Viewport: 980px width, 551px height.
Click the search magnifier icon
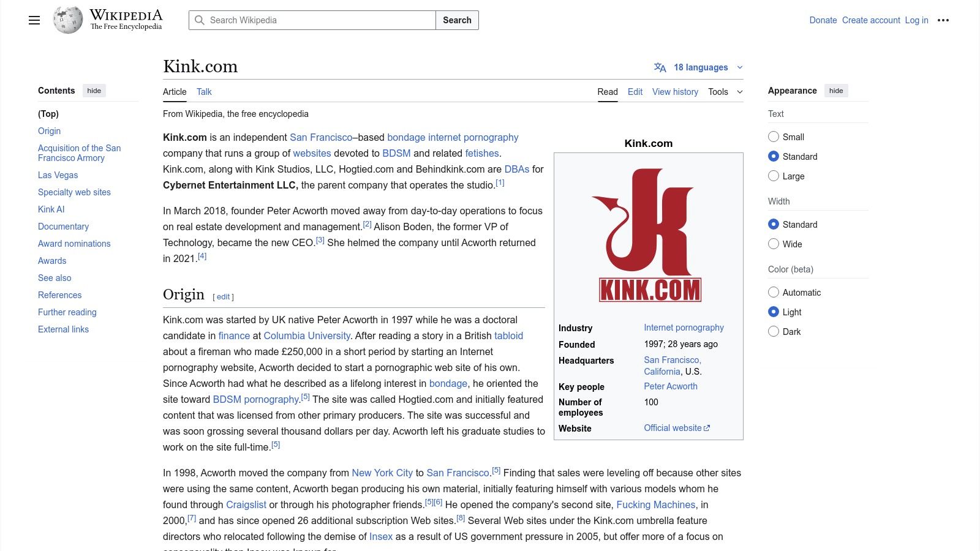click(x=200, y=20)
